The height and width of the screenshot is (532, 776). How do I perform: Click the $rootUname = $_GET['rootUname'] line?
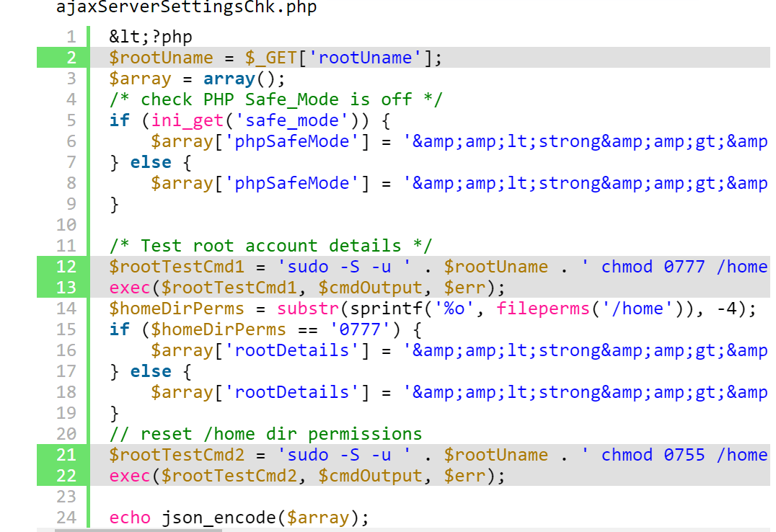point(275,58)
